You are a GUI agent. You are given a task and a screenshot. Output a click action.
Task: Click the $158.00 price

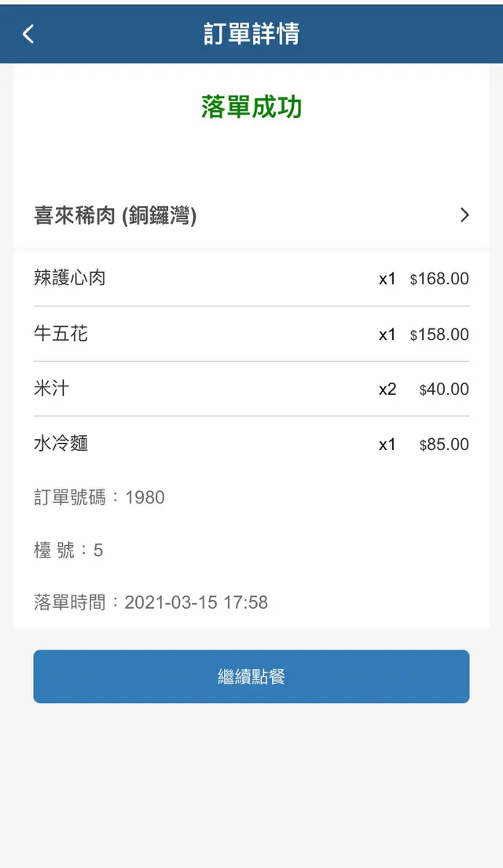click(439, 335)
